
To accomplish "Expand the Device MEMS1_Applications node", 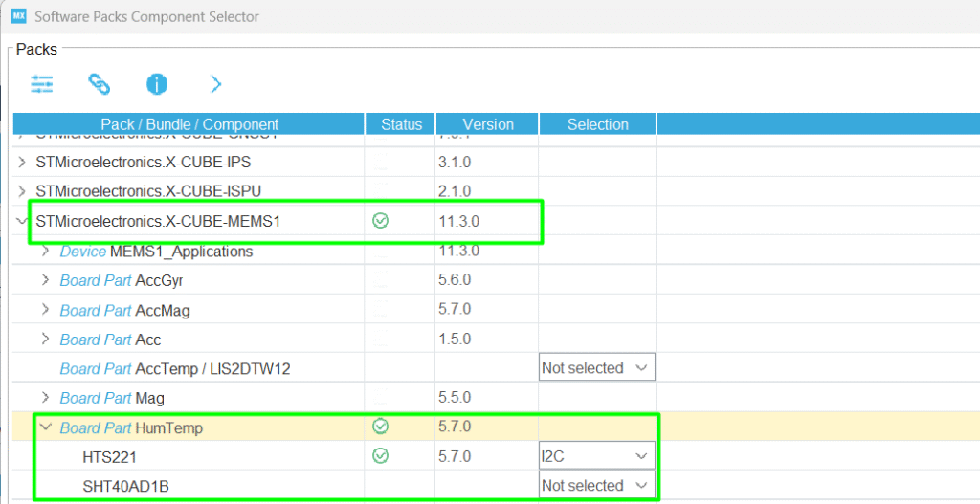I will point(46,252).
